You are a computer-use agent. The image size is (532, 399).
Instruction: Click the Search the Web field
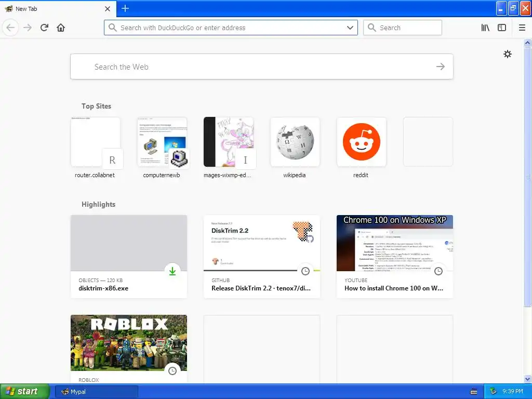pyautogui.click(x=262, y=66)
